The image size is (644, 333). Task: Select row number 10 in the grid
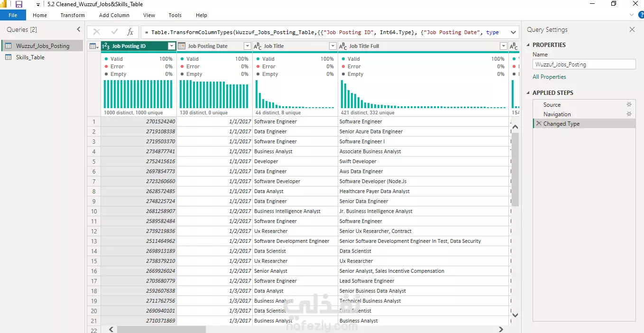point(94,211)
